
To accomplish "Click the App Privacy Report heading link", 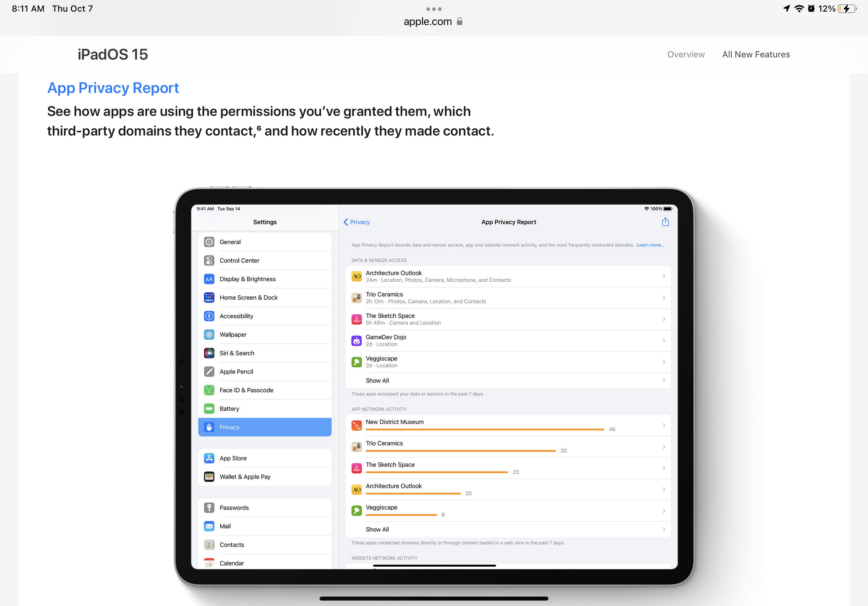I will [113, 88].
